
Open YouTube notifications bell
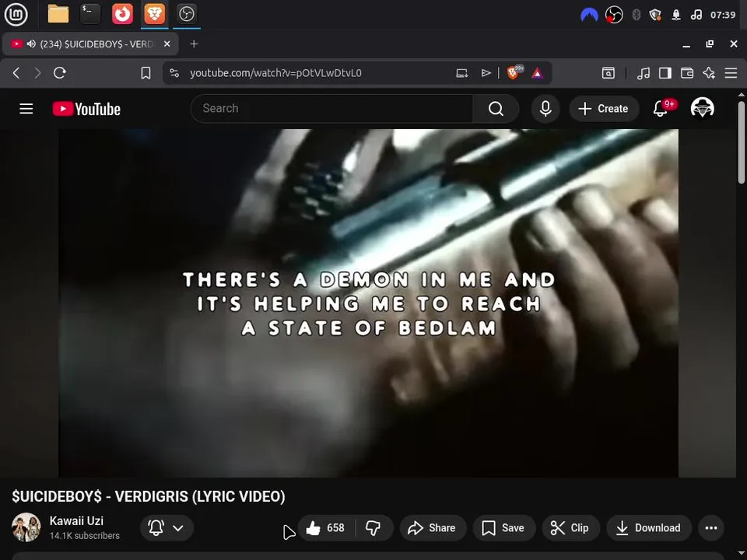(661, 109)
